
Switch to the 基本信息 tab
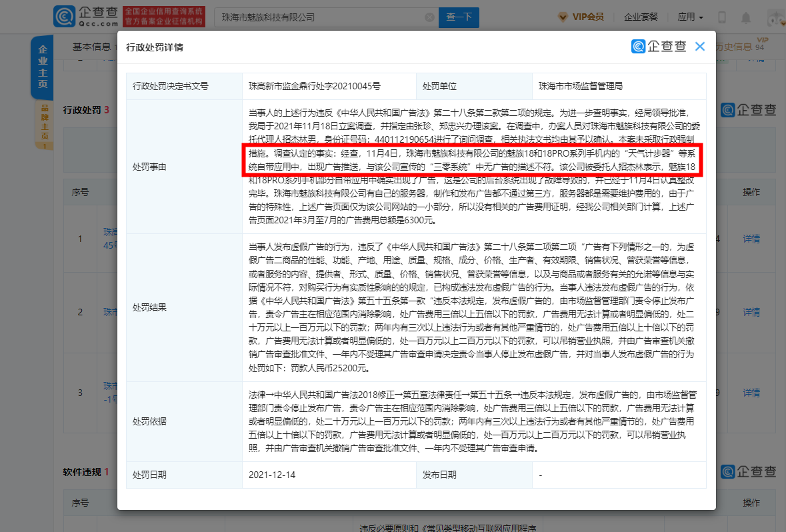90,47
